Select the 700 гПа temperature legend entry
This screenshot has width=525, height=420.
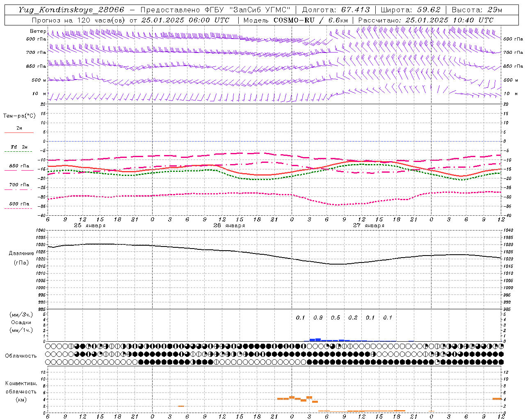(19, 185)
